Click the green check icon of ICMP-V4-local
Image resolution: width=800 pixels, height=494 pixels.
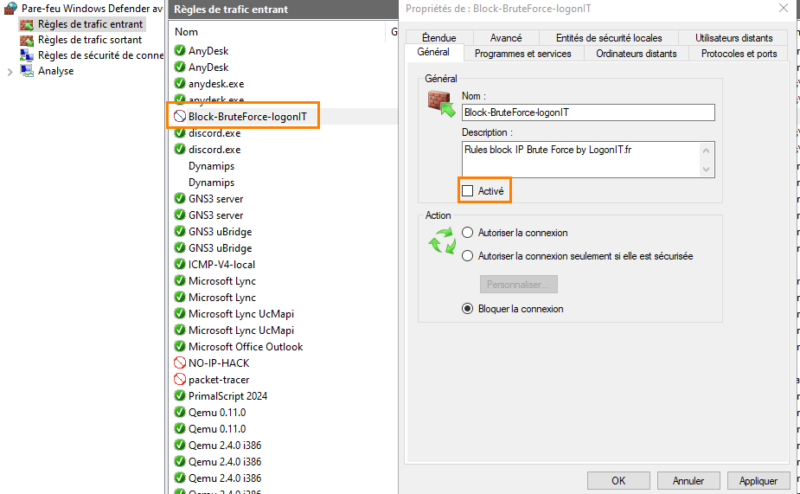[180, 264]
